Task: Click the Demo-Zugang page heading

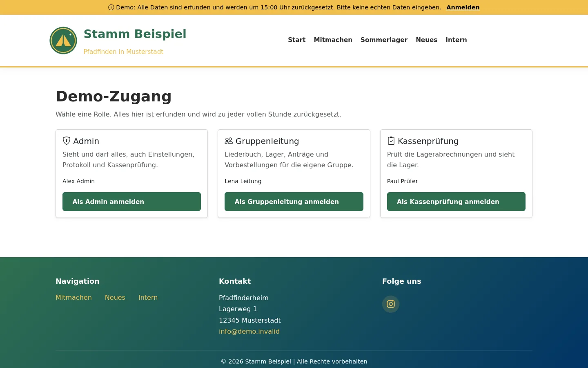Action: pyautogui.click(x=114, y=96)
